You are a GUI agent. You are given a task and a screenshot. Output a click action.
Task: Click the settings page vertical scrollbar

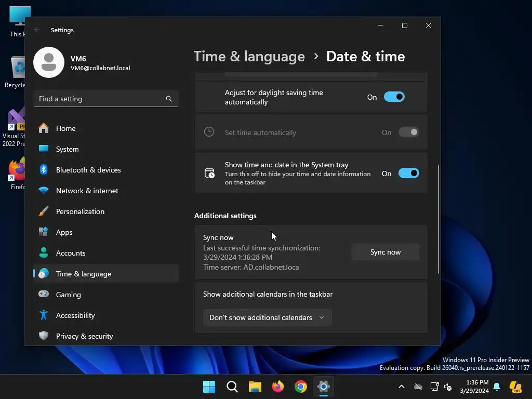438,219
